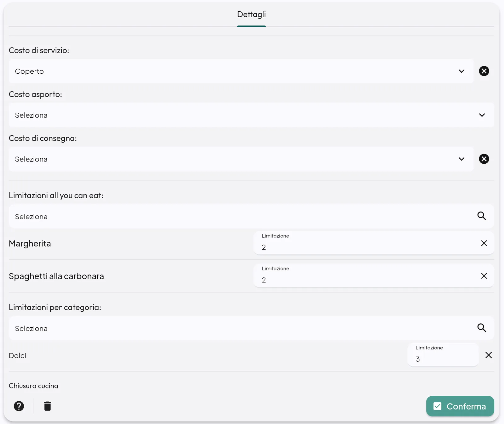Open the Costo asporto dropdown
The image size is (504, 424).
(251, 115)
